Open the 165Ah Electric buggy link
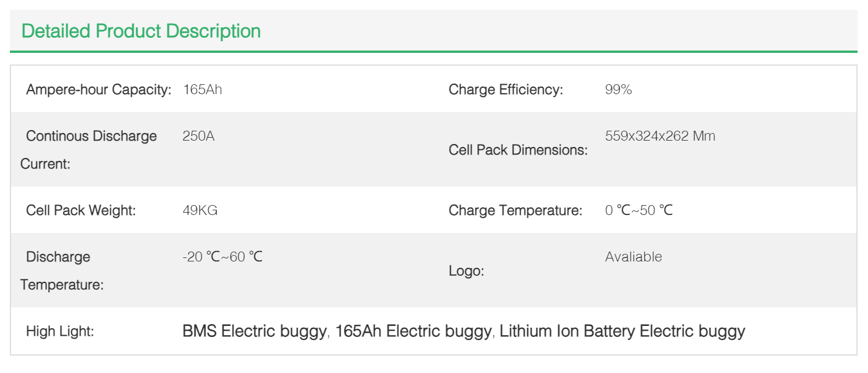Screen dimensions: 868x373 coord(413,331)
